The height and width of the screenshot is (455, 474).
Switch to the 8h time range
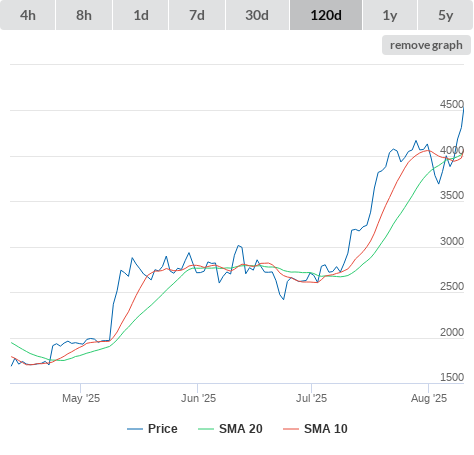[x=84, y=15]
